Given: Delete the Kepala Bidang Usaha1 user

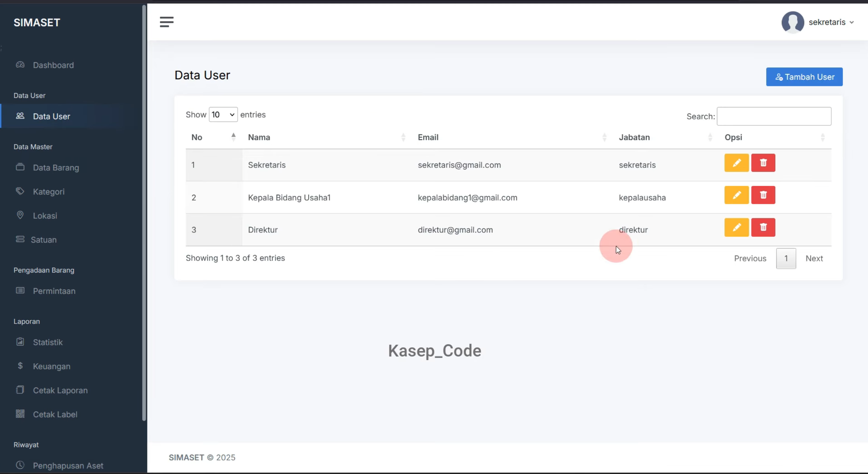Looking at the screenshot, I should pos(763,195).
